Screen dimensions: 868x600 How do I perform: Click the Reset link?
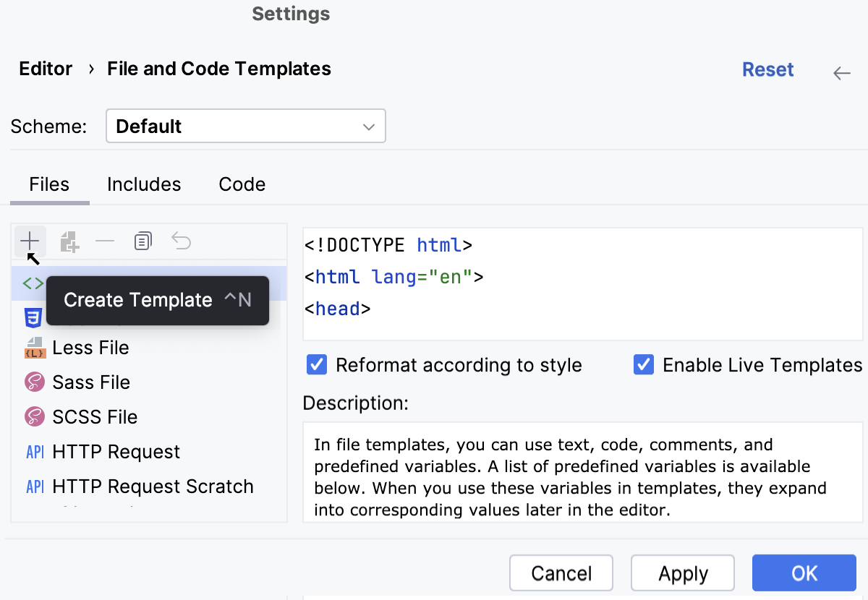coord(767,69)
